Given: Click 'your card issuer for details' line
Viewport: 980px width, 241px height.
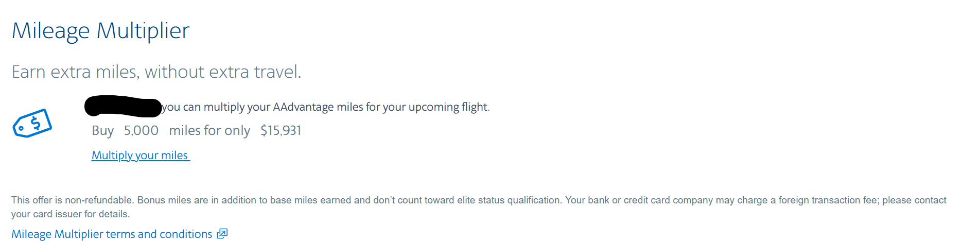Looking at the screenshot, I should pyautogui.click(x=71, y=214).
